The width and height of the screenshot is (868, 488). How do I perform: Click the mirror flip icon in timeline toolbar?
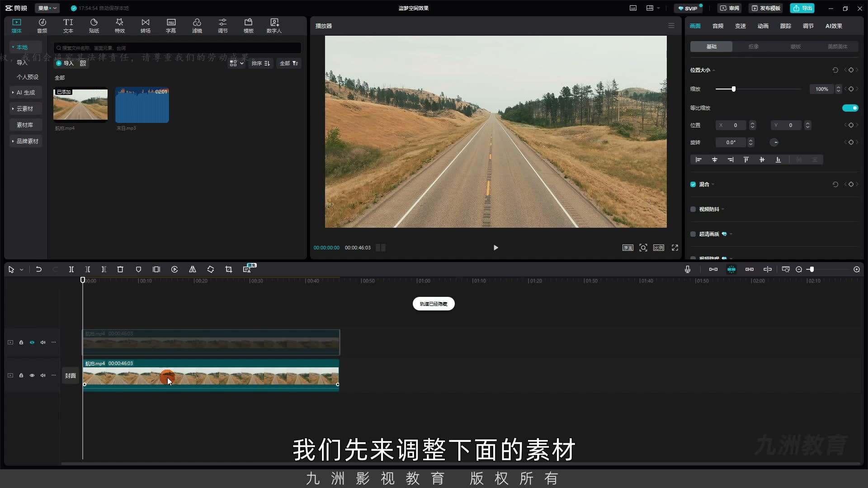click(x=193, y=269)
